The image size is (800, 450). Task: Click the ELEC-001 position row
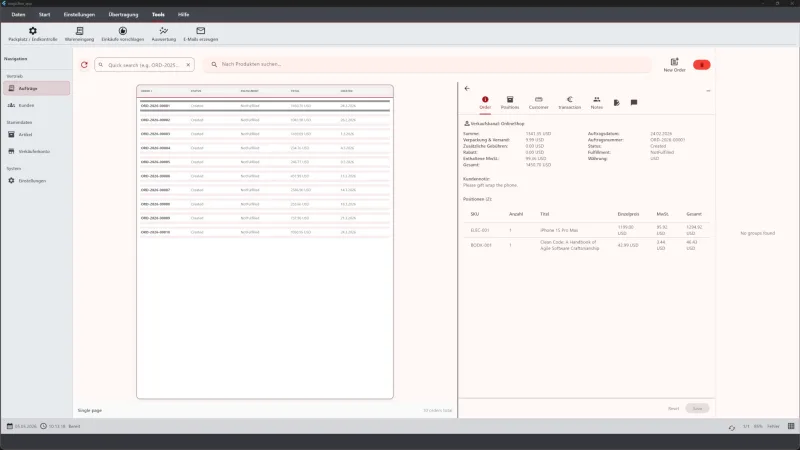pyautogui.click(x=586, y=230)
